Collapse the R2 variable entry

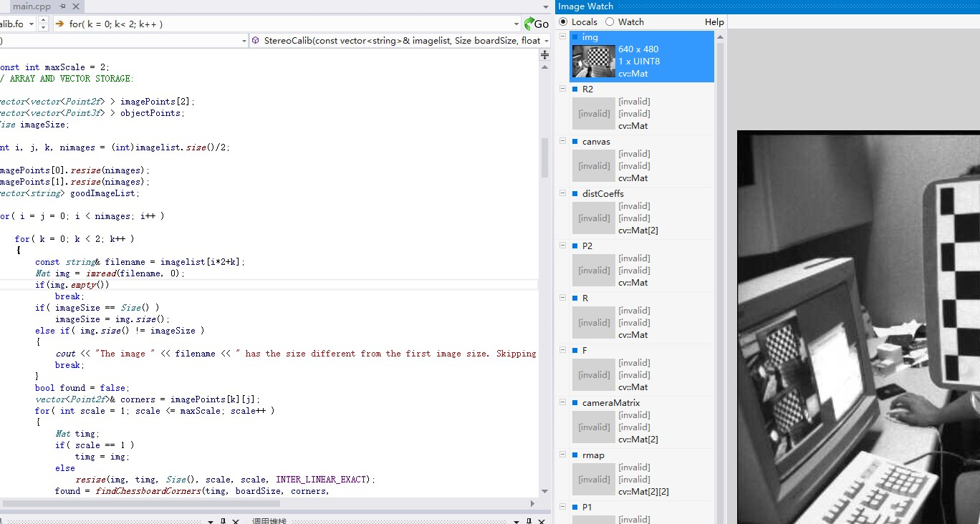pyautogui.click(x=563, y=89)
